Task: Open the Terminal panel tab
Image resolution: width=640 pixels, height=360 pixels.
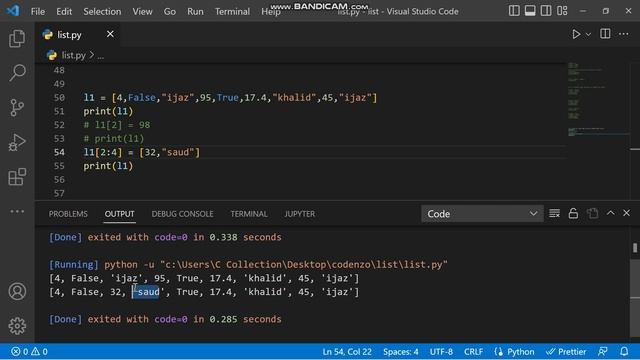Action: coord(249,214)
